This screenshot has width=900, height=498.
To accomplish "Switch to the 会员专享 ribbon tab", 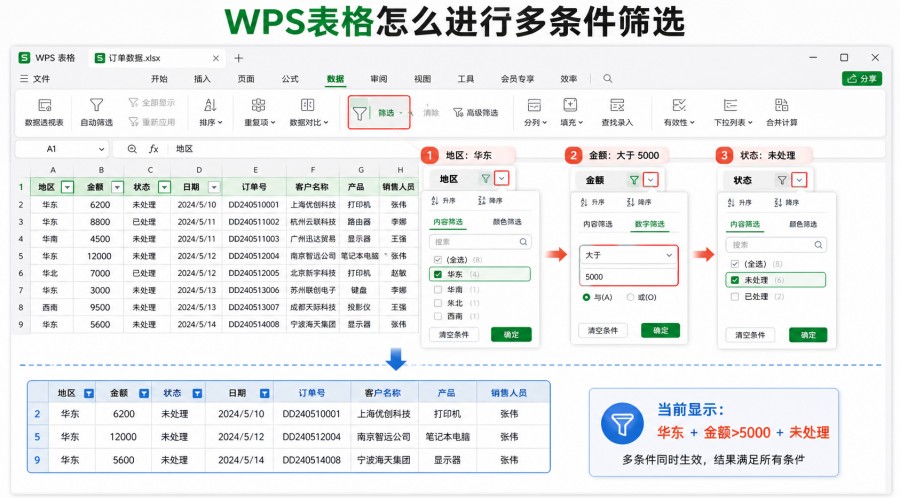I will (517, 79).
